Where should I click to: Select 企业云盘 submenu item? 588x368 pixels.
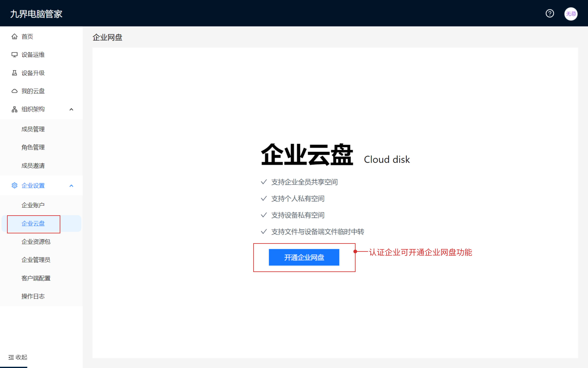point(41,223)
